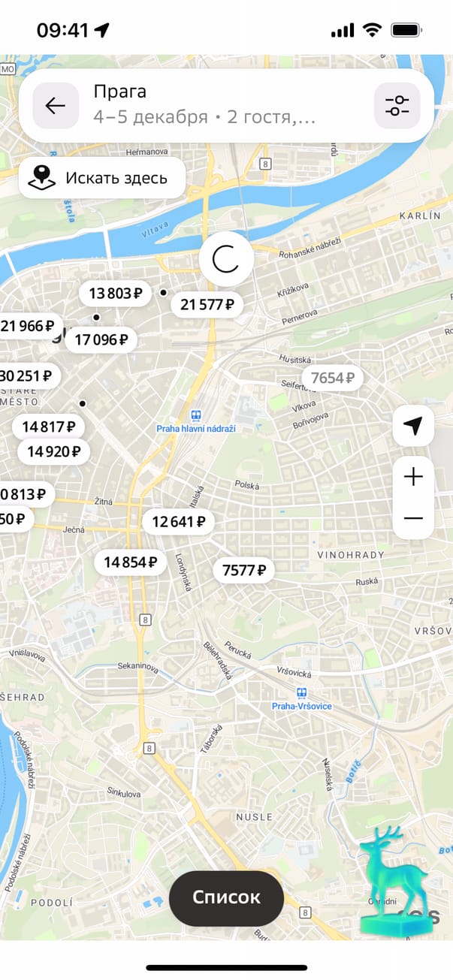Screen dimensions: 453x980
Task: Select the 21 577 ₽ price marker
Action: coord(207,305)
